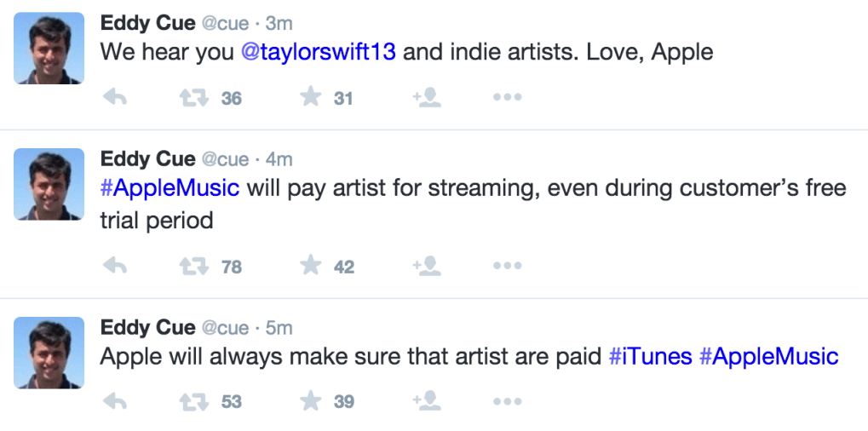Favorite the tweet with 42 stars
This screenshot has height=431, width=868.
click(311, 266)
